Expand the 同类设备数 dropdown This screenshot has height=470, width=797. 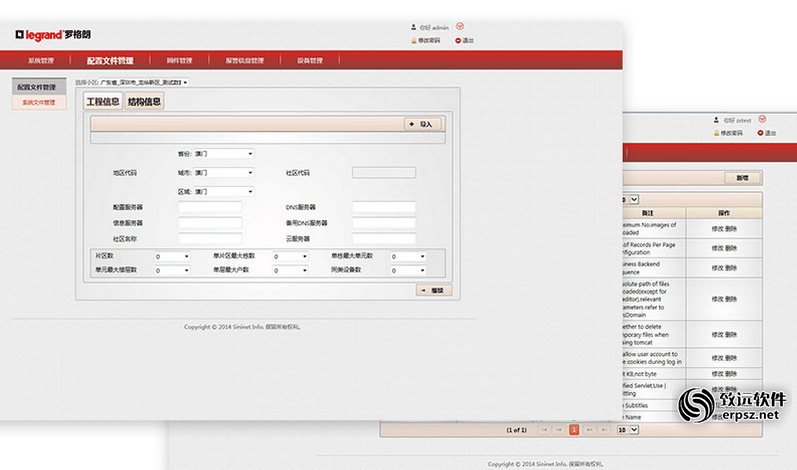point(408,270)
